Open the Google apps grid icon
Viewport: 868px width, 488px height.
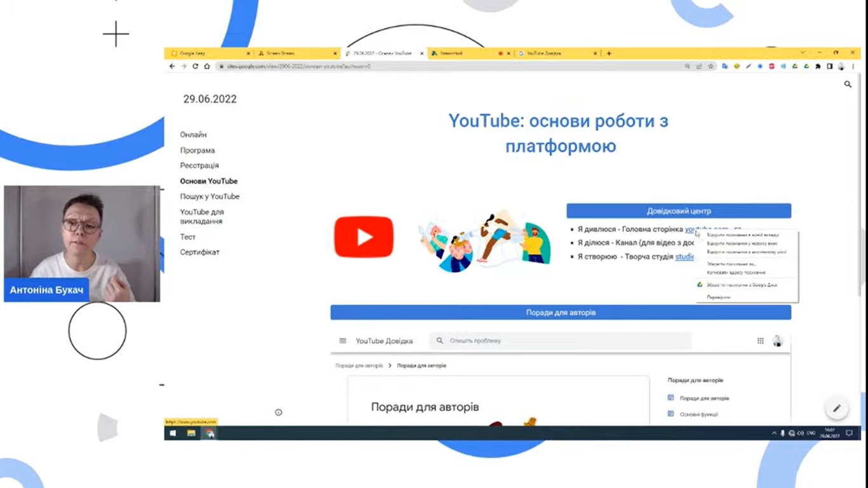pyautogui.click(x=761, y=341)
